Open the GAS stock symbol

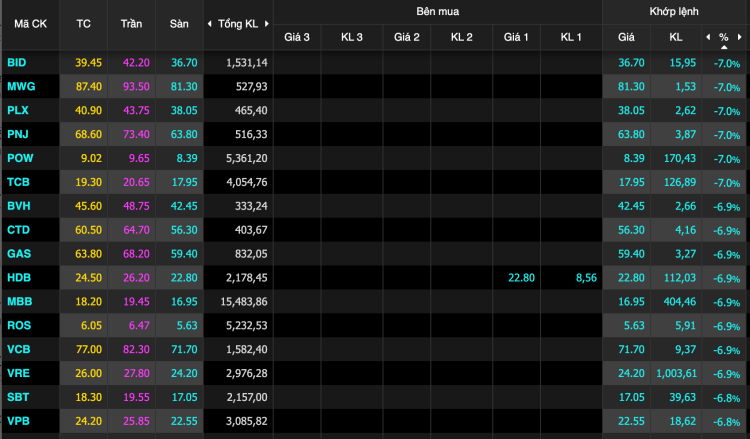[19, 254]
